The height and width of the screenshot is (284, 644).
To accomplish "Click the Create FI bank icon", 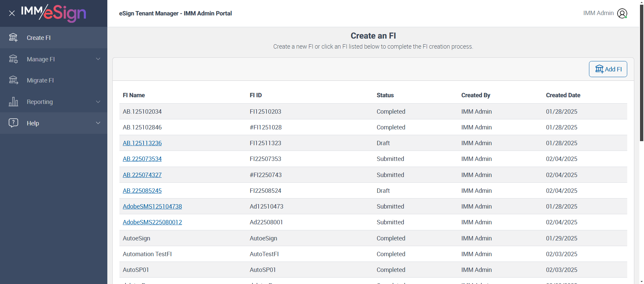I will 13,38.
